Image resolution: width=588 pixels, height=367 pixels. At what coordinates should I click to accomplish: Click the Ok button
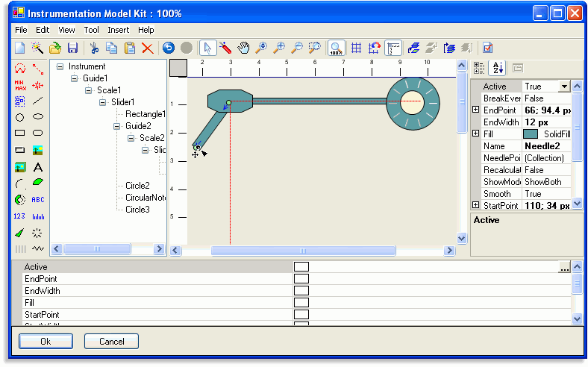(46, 342)
